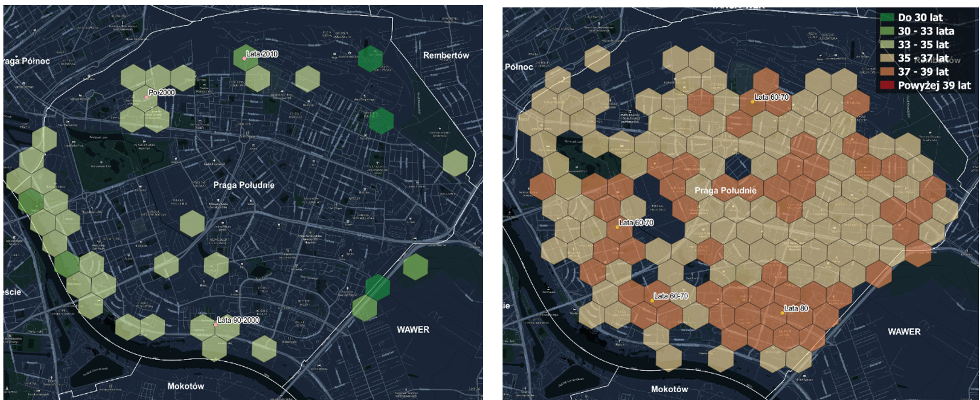980x400 pixels.
Task: Select the yellow marker at lowest Lata 60-70
Action: click(652, 300)
